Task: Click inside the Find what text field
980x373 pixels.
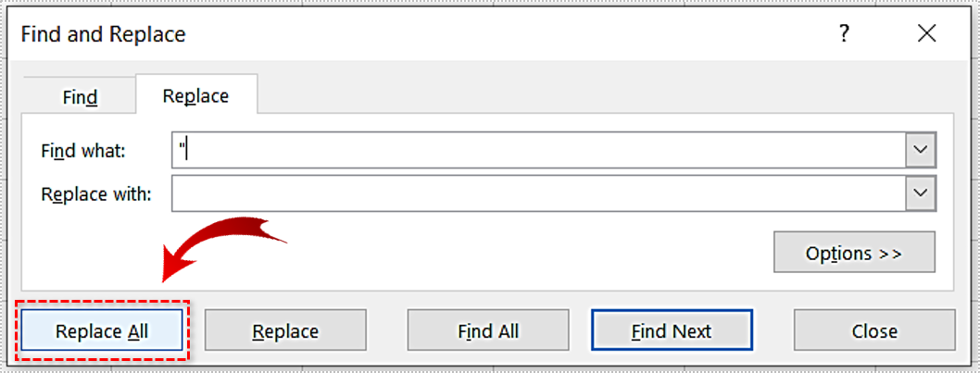Action: click(537, 150)
